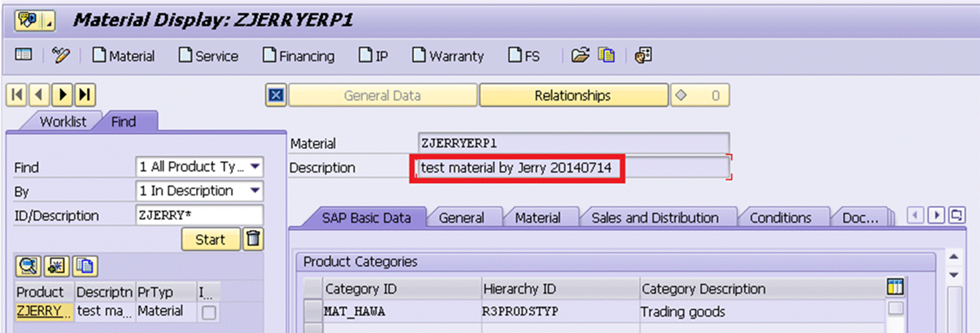
Task: Open the Conditions tab
Action: click(780, 217)
